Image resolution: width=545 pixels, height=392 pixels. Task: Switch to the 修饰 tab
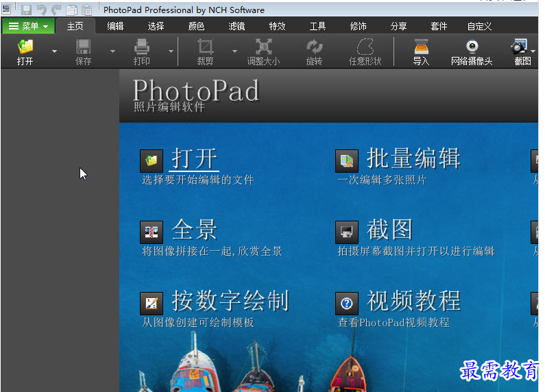click(x=358, y=26)
